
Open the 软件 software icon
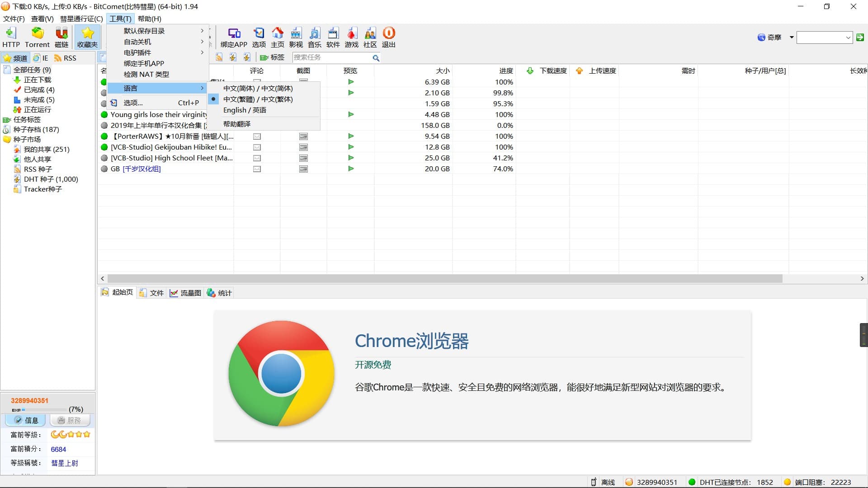[333, 37]
